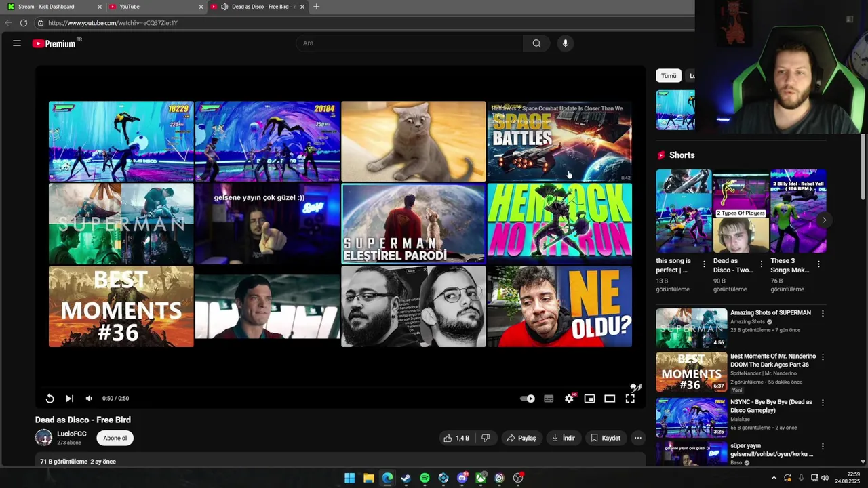
Task: Open taskbar volume speaker control
Action: tap(825, 478)
